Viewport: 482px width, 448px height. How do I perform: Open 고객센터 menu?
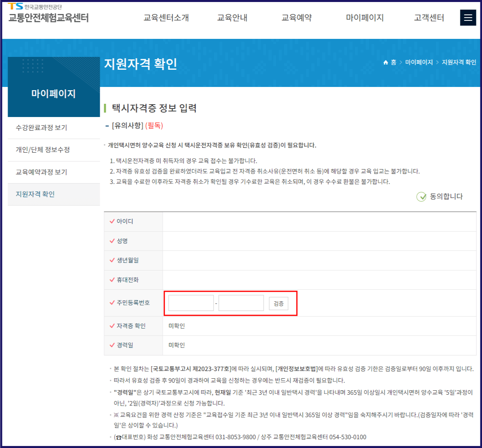[x=429, y=18]
